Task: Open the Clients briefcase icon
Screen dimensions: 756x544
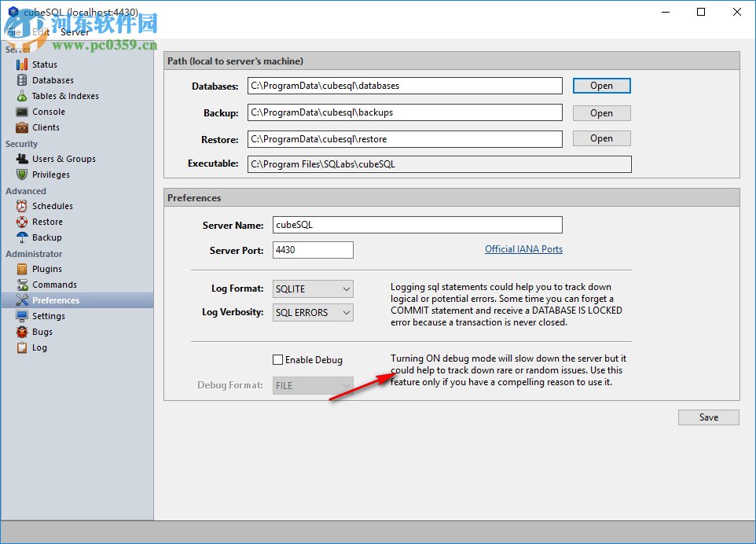Action: [22, 127]
